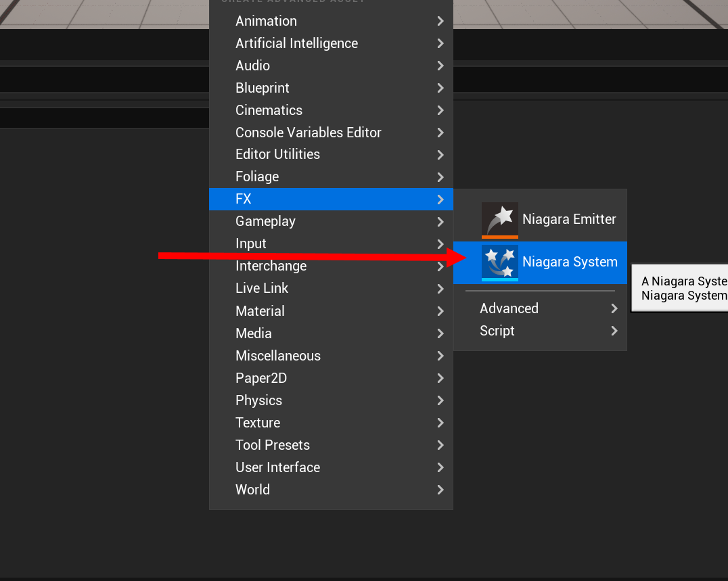Click the chevron beside Material

pyautogui.click(x=440, y=311)
